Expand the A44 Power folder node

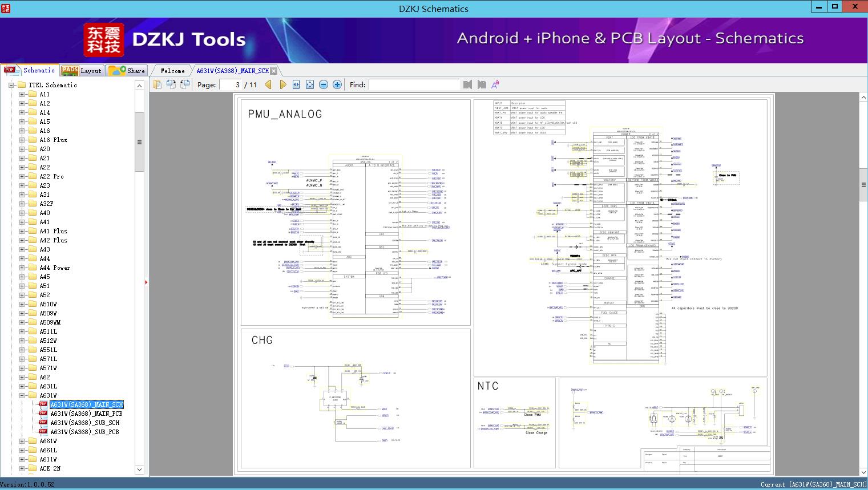coord(22,268)
